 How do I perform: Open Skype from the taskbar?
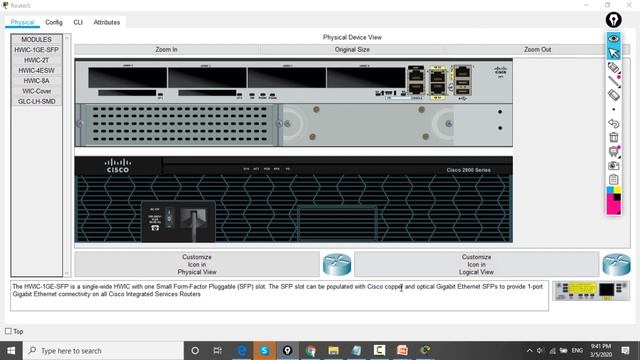[264, 351]
